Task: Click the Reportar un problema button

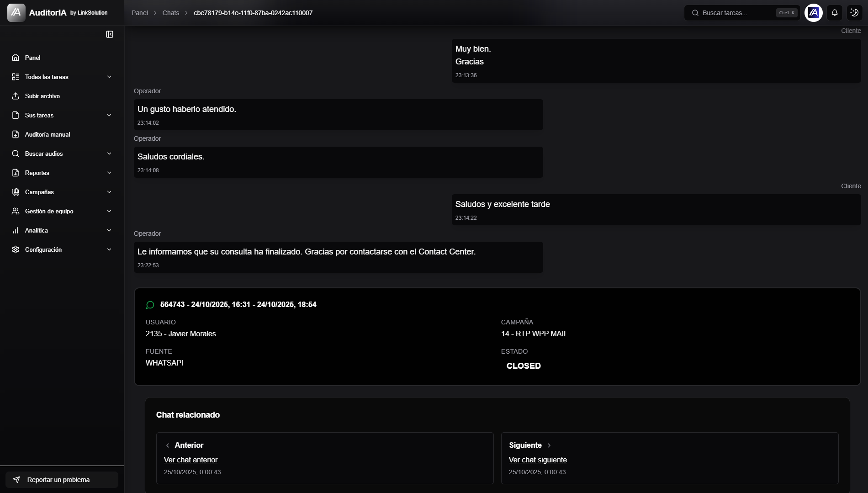Action: point(62,480)
